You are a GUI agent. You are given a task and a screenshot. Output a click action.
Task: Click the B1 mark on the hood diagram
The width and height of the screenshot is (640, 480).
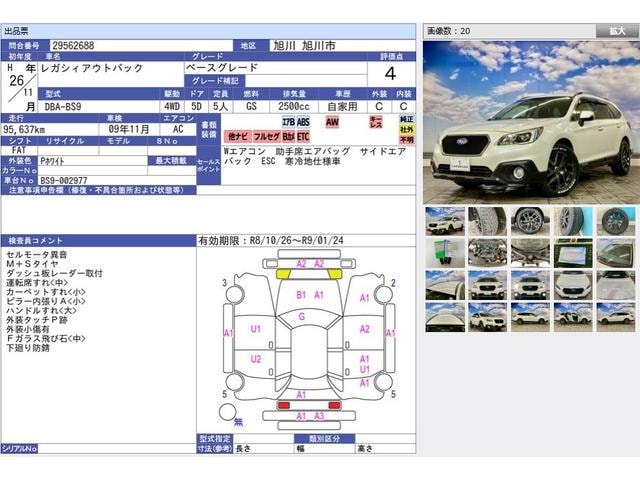tap(301, 295)
